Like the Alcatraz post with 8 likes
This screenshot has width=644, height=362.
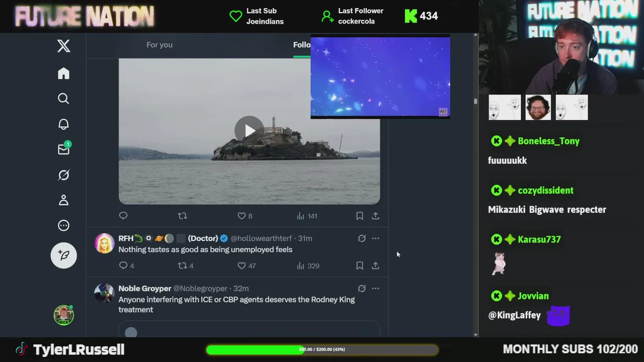point(245,216)
